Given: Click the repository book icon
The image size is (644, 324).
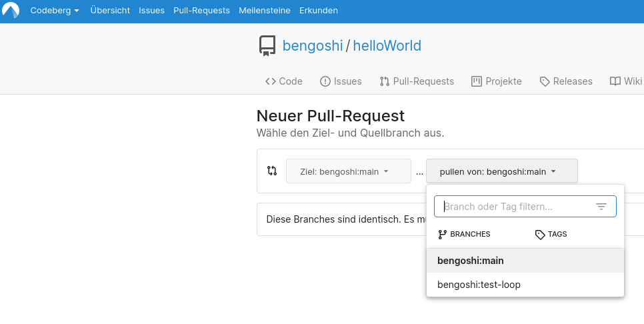Looking at the screenshot, I should pos(267,45).
